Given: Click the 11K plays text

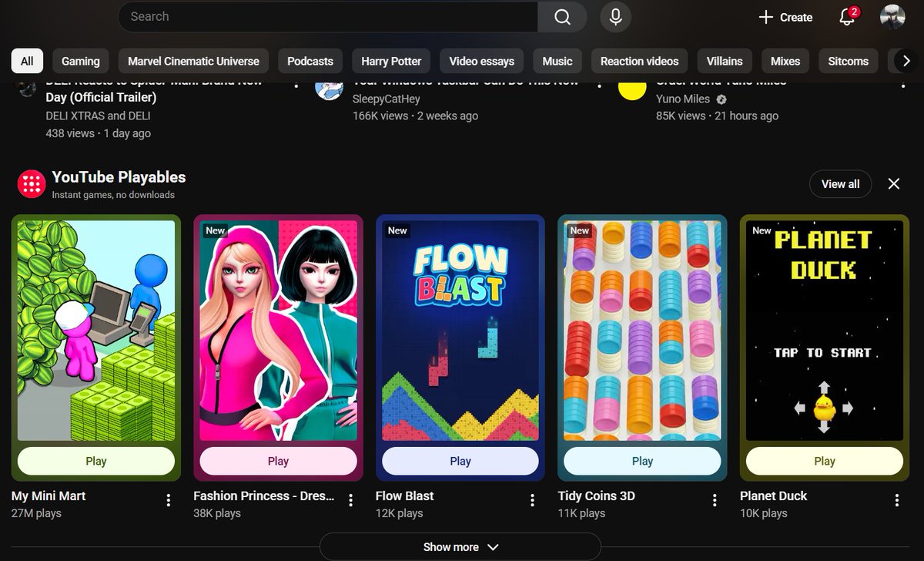Looking at the screenshot, I should [x=581, y=513].
